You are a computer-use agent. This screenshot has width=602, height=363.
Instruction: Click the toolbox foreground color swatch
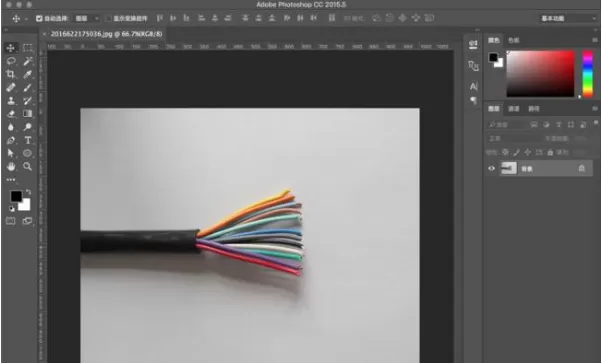(15, 196)
